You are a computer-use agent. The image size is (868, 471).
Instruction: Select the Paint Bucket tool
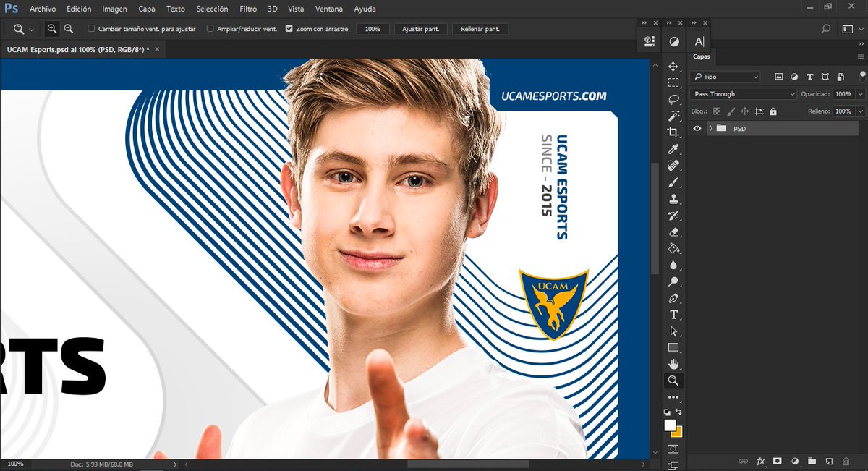(673, 248)
